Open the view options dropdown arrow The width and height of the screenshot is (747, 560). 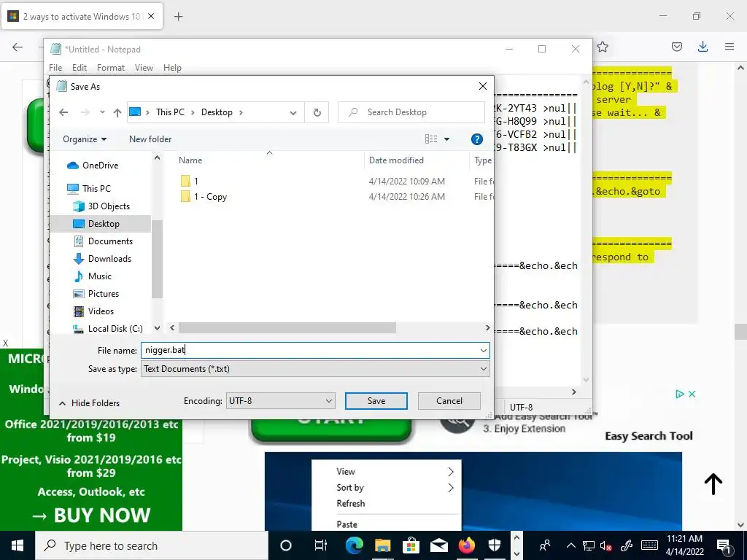[447, 139]
